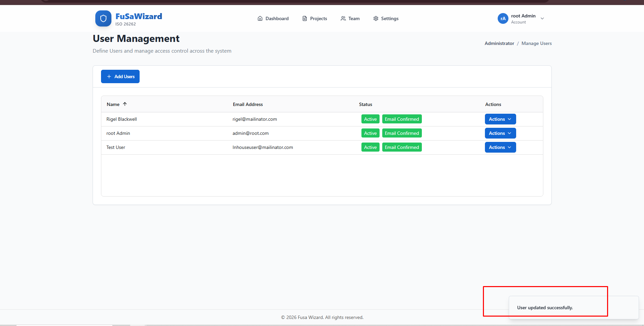This screenshot has height=326, width=644.
Task: Click the plus icon in Add Users
Action: point(109,76)
